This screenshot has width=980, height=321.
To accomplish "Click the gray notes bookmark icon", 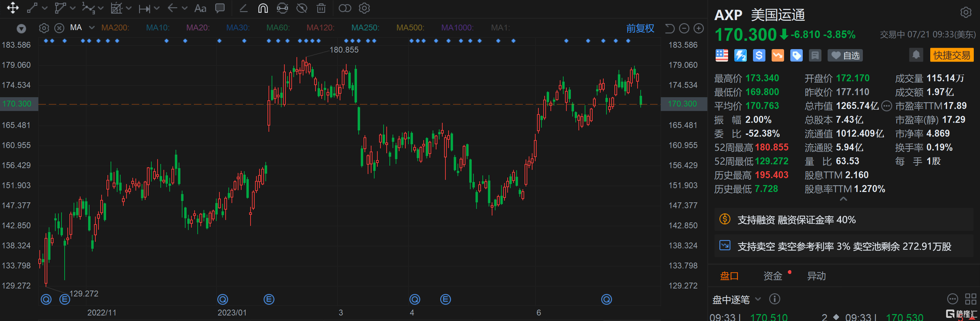I will pos(815,56).
